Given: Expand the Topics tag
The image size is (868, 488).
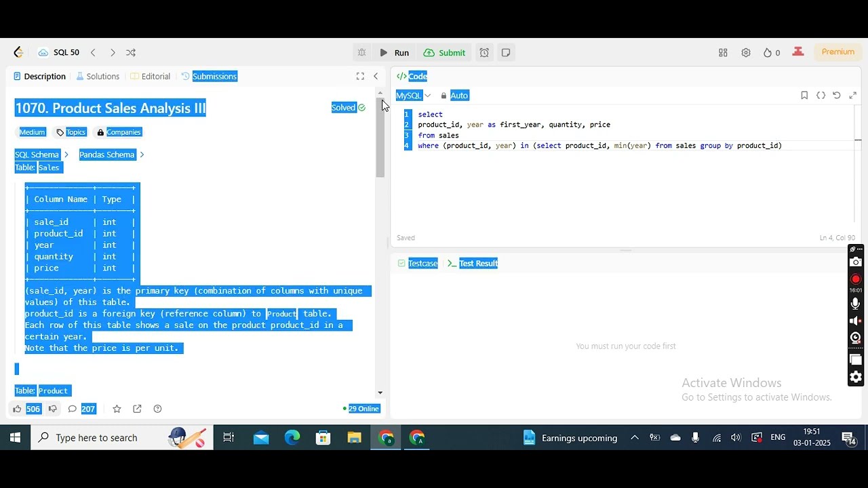Looking at the screenshot, I should coord(71,132).
